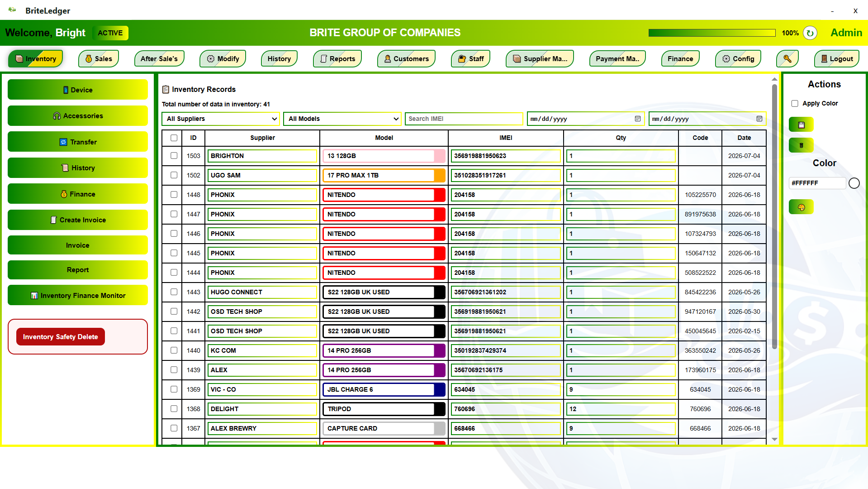Tick the Apply Color checkbox
The height and width of the screenshot is (489, 868).
(795, 104)
